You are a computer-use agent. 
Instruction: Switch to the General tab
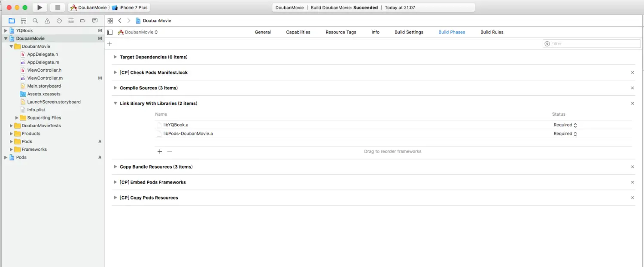[x=263, y=32]
